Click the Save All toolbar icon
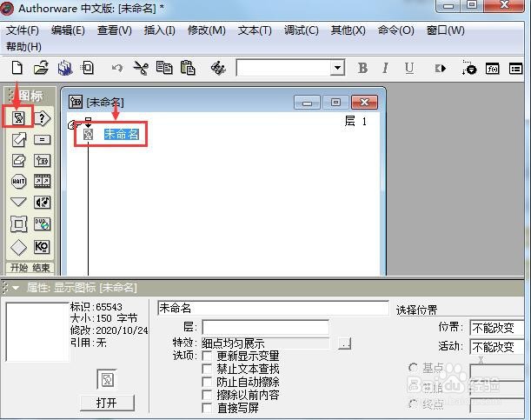 pyautogui.click(x=65, y=68)
